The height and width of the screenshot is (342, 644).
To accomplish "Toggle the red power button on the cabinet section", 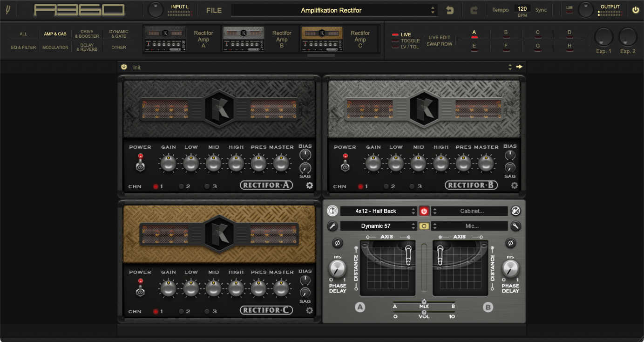I will point(424,211).
